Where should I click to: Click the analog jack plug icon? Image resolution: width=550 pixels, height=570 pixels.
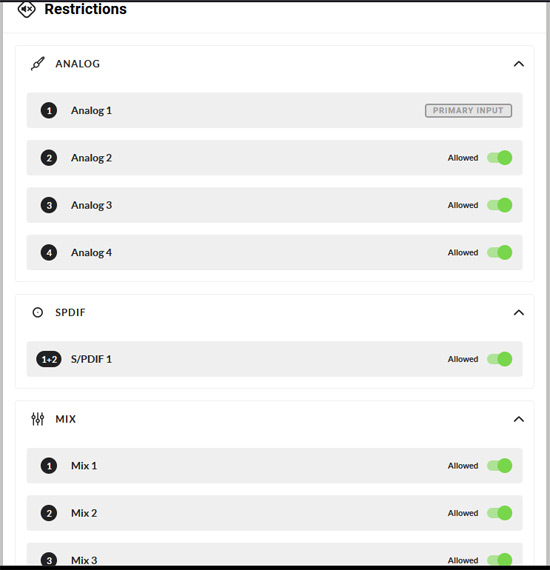(x=38, y=64)
